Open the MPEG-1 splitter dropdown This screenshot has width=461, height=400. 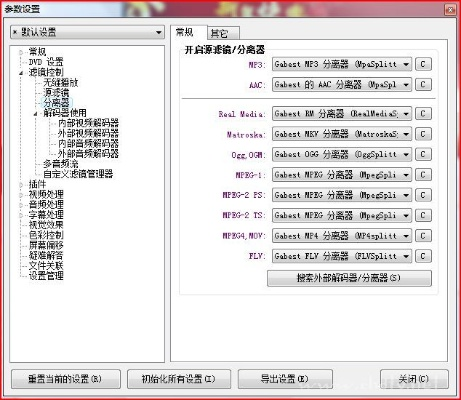pos(342,175)
